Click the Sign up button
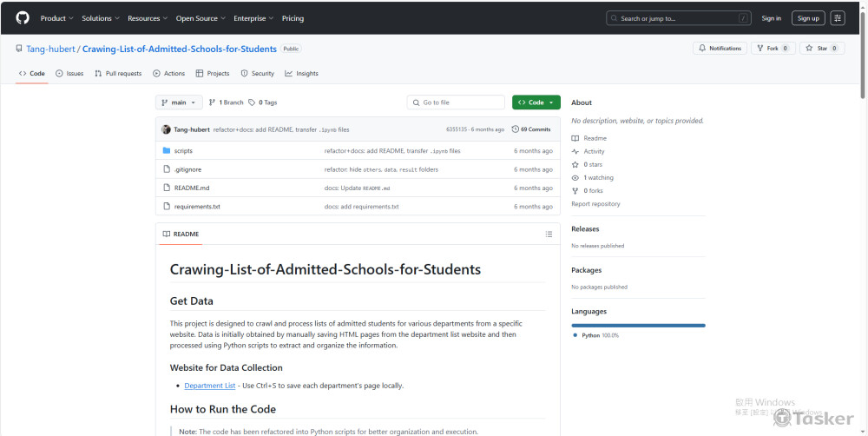 (x=808, y=18)
